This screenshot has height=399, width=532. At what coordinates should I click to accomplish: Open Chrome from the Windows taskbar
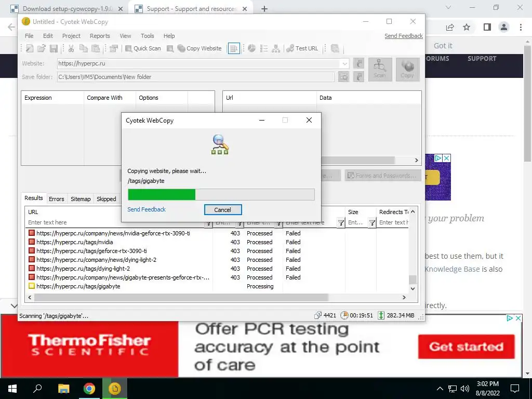pos(89,388)
